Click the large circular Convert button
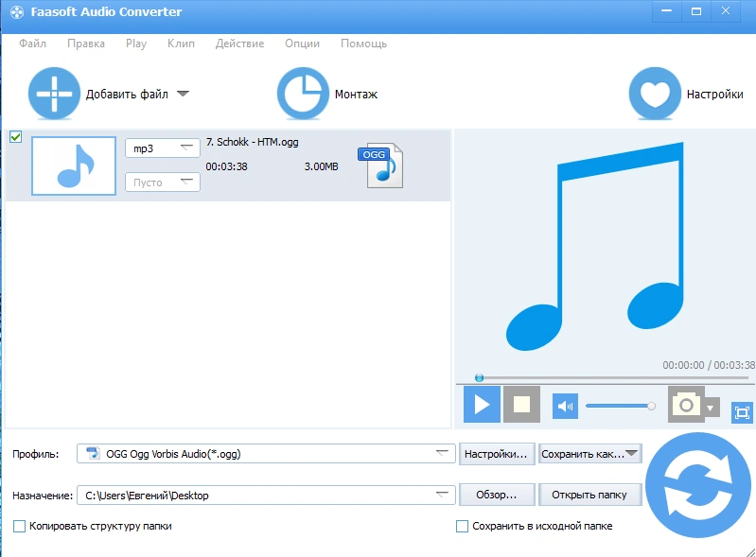Viewport: 756px width, 557px height. [697, 485]
